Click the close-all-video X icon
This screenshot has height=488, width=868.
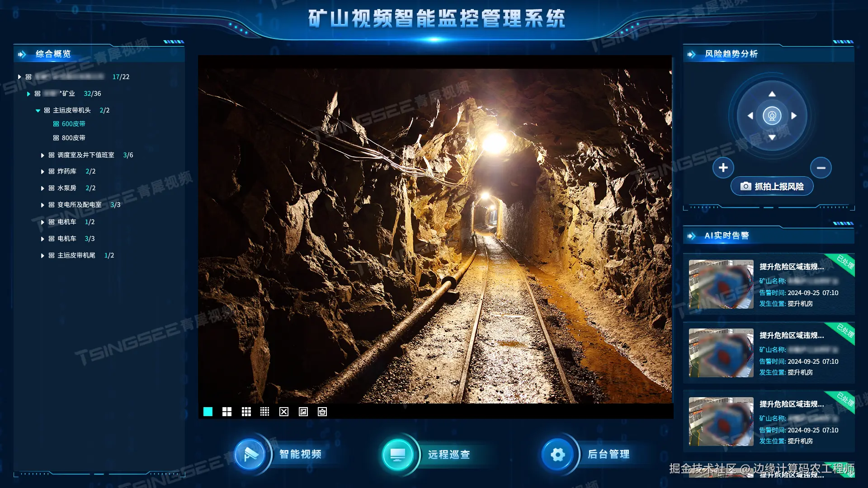[x=284, y=412]
